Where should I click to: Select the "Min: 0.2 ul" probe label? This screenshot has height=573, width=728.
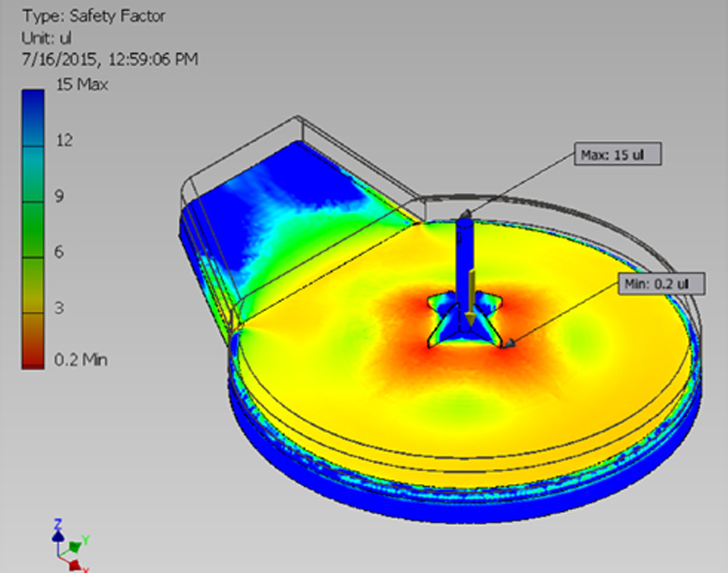pyautogui.click(x=662, y=284)
